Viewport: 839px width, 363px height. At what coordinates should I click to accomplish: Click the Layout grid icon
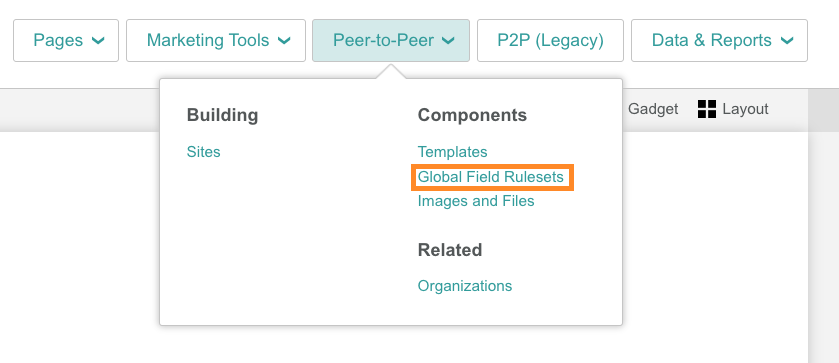[707, 109]
